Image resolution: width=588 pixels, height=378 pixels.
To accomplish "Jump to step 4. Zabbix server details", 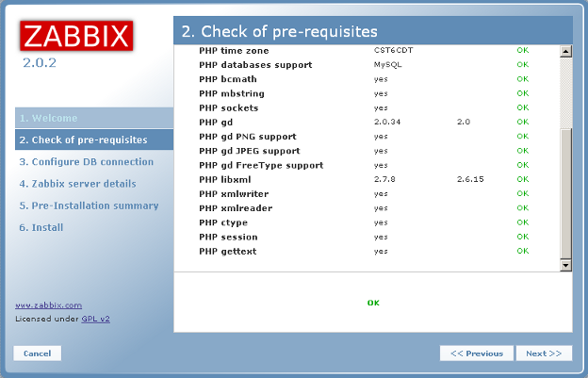I will click(x=77, y=184).
